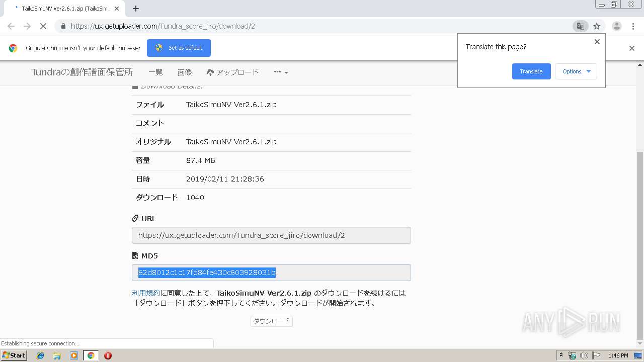Screen dimensions: 644x362
Task: Show hidden system tray icons
Action: pos(561,355)
